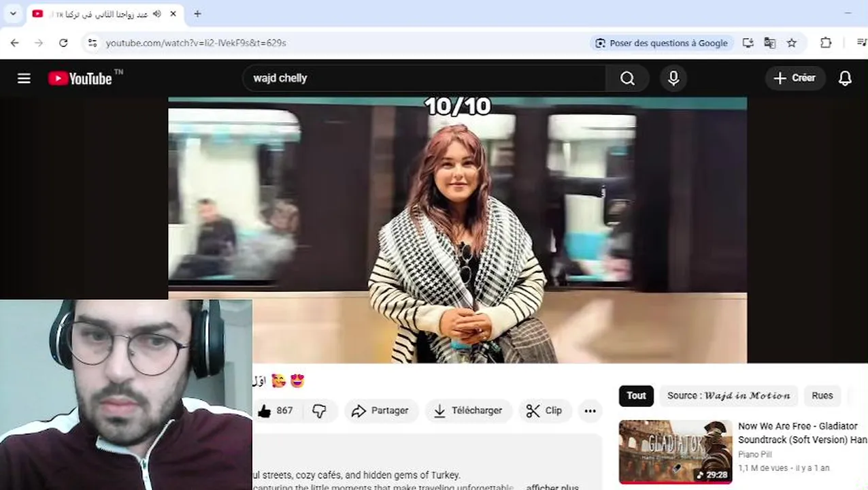868x490 pixels.
Task: Focus the 'wajd chelly' search field
Action: pyautogui.click(x=424, y=78)
